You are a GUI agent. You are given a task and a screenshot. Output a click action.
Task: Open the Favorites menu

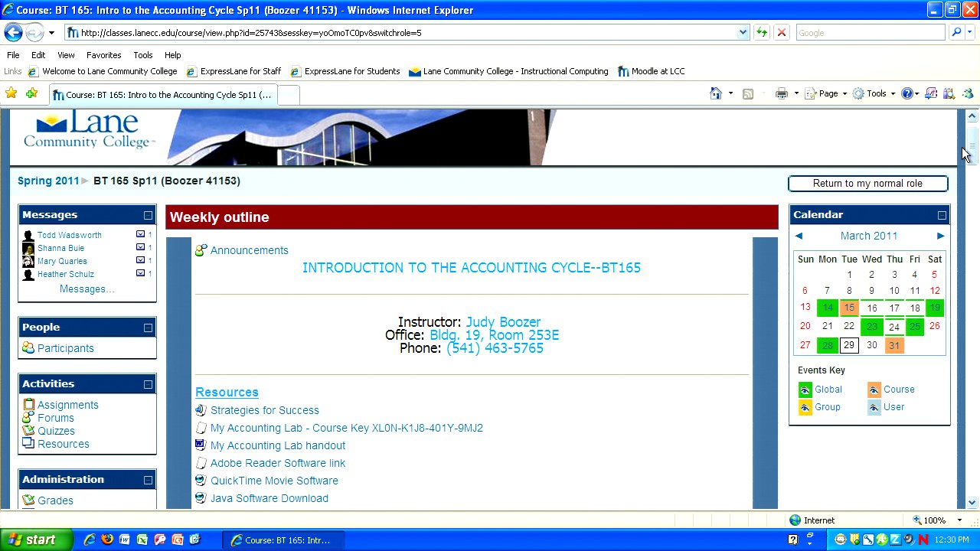click(x=103, y=55)
